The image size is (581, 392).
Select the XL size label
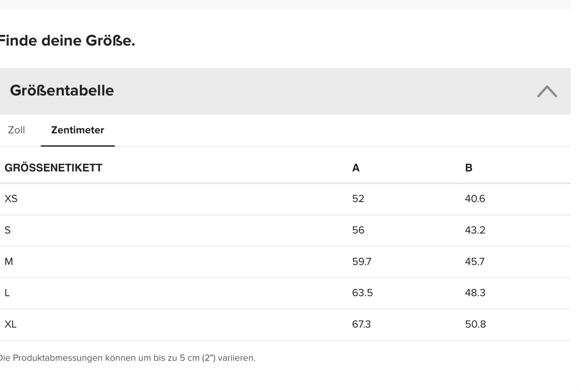coord(10,324)
